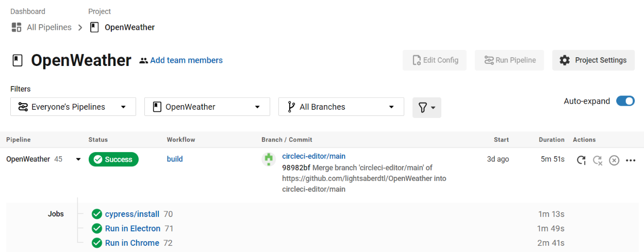Open the build workflow link
This screenshot has width=644, height=252.
click(175, 159)
